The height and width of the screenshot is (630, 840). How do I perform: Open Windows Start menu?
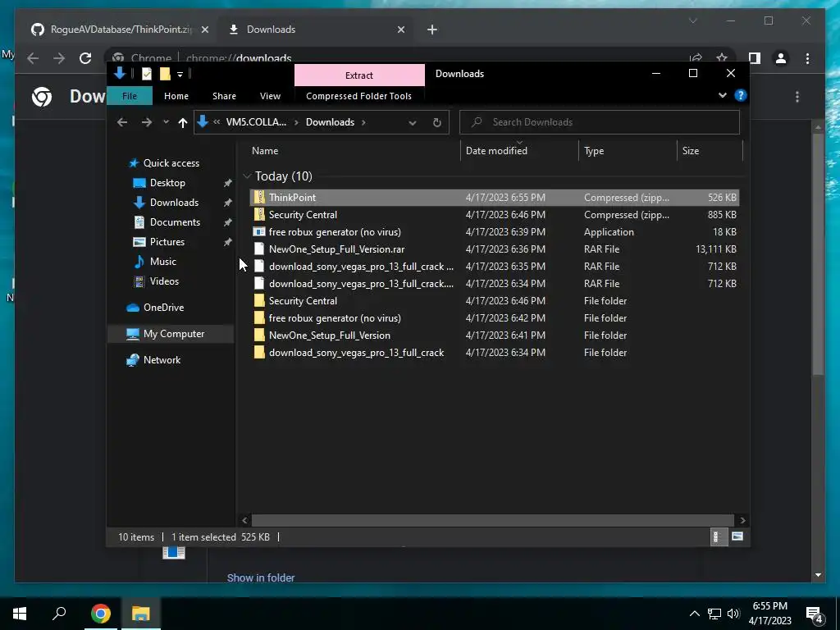click(20, 614)
